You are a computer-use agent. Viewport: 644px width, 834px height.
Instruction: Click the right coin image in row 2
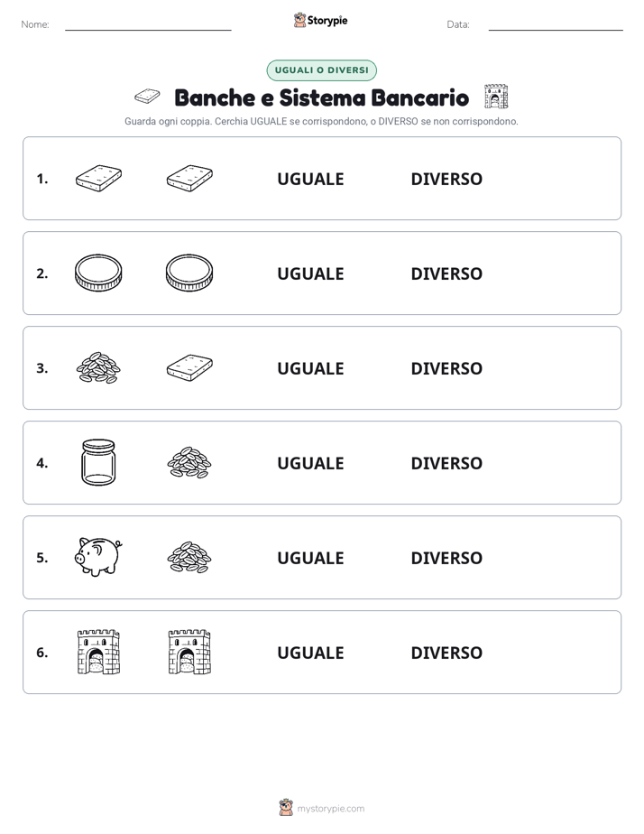pos(189,273)
